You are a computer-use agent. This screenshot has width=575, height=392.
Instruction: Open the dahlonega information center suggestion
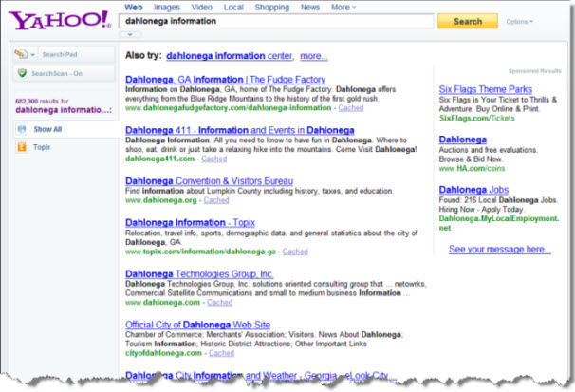[230, 56]
